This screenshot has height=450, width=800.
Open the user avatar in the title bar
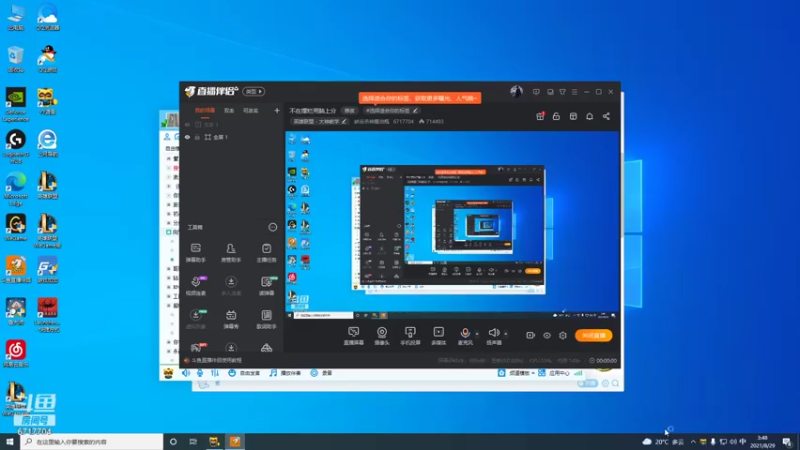pyautogui.click(x=516, y=92)
